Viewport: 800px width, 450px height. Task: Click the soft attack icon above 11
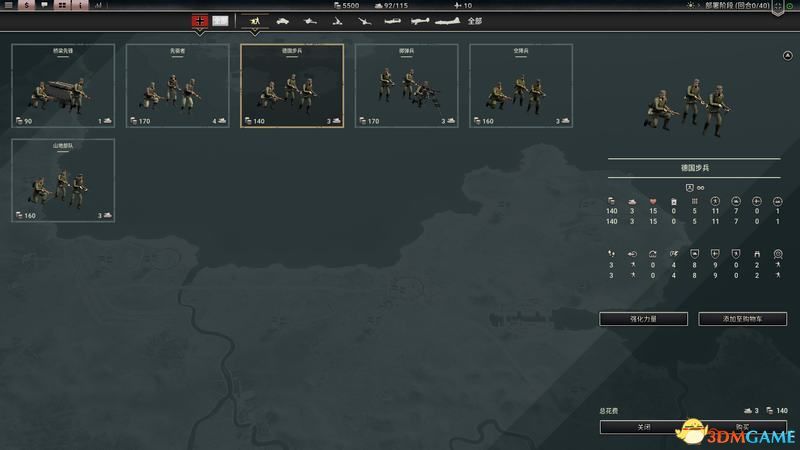715,201
